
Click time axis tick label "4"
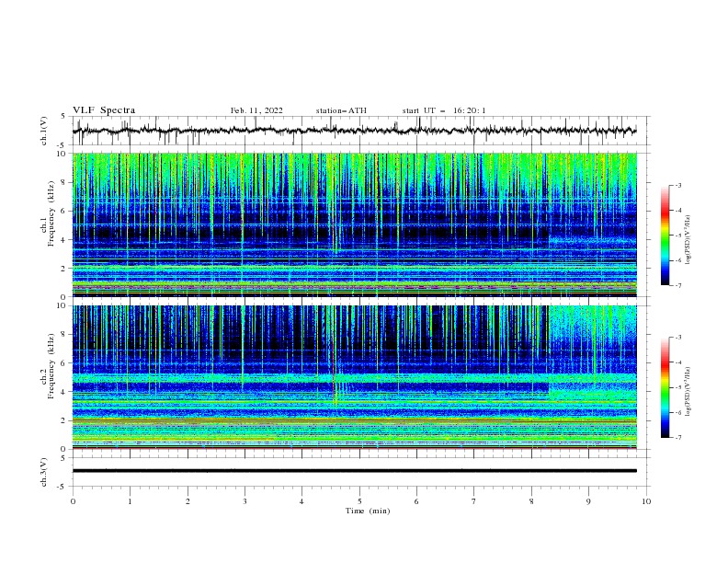301,501
